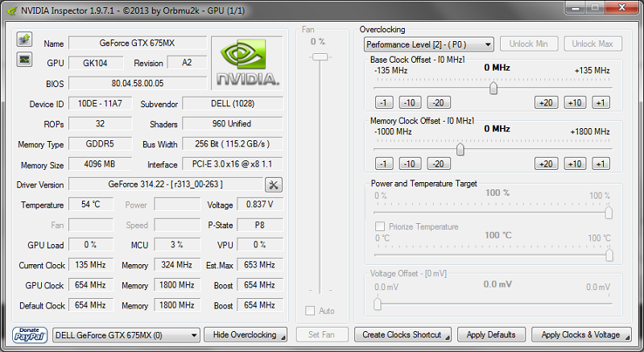Click Base Clock Offset +1 button
This screenshot has width=644, height=352.
(601, 102)
